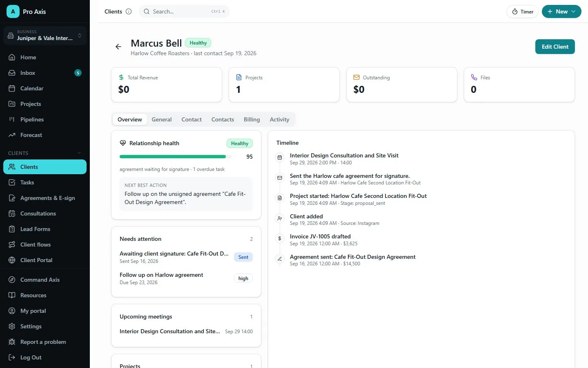Open Awaiting client signature attention item

[x=186, y=257]
